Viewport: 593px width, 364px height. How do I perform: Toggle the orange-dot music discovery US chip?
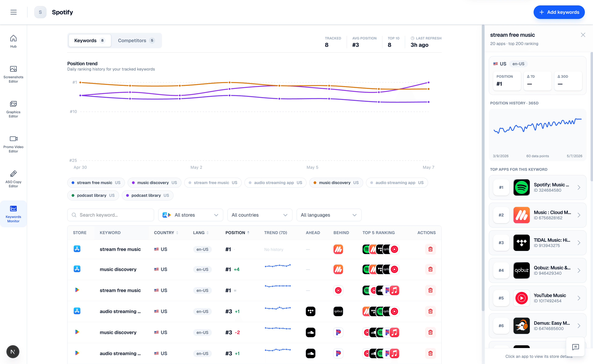click(x=336, y=183)
